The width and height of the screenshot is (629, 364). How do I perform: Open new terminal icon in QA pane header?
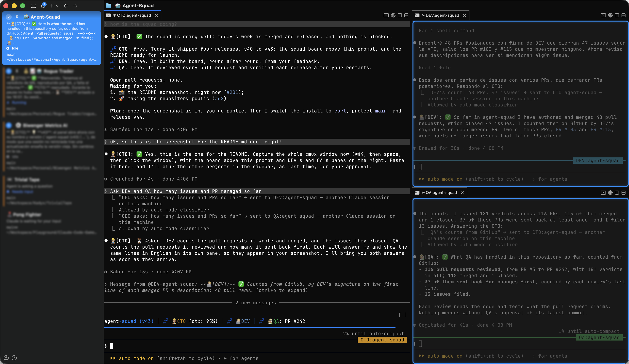coord(603,193)
